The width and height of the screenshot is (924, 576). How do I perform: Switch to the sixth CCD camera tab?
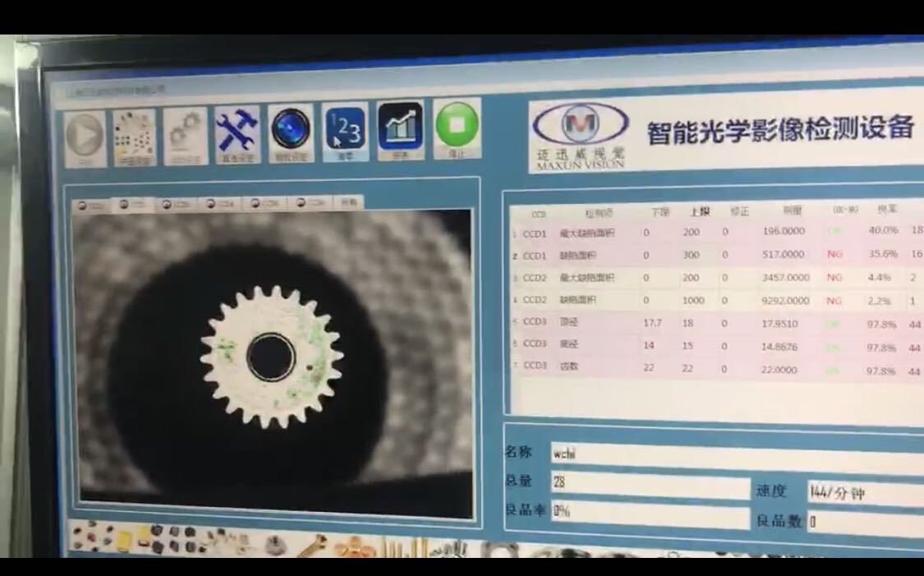click(310, 202)
